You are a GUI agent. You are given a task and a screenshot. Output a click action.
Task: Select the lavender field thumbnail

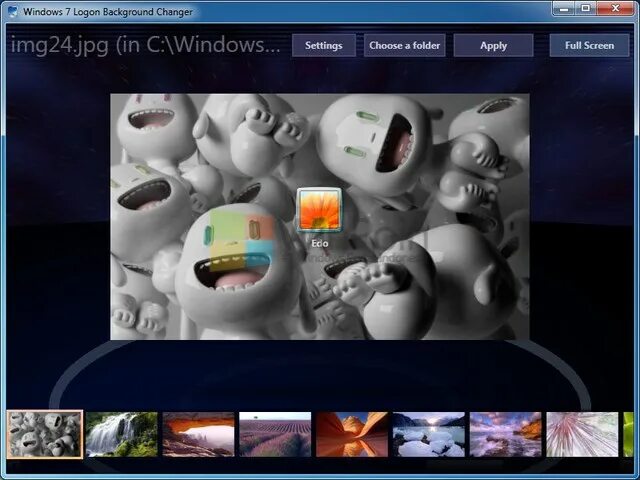[275, 434]
